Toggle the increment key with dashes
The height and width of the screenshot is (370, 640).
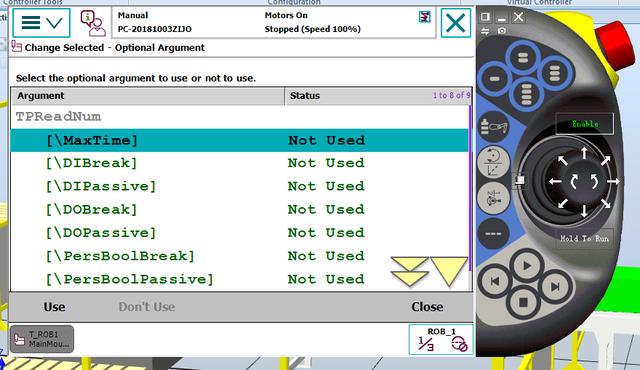[x=493, y=234]
